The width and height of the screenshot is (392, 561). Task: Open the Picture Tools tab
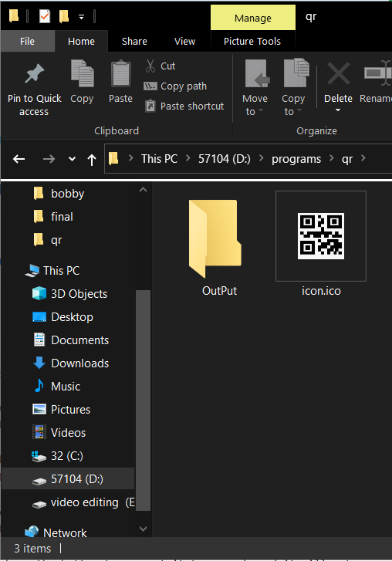252,42
